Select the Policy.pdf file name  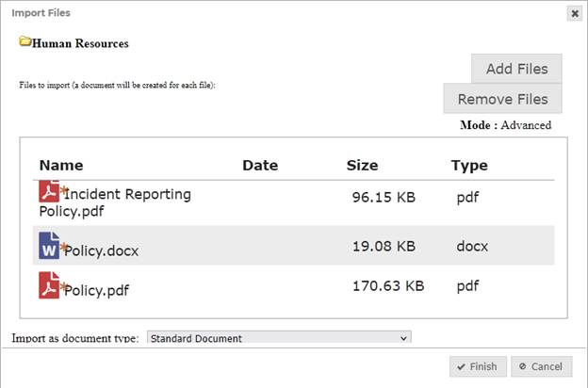(96, 291)
